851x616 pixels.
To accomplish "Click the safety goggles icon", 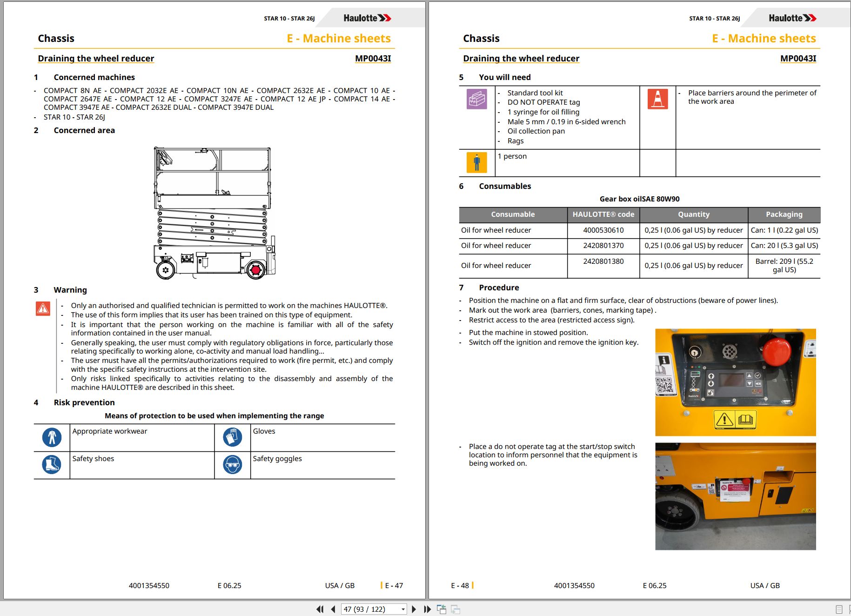I will (x=232, y=464).
